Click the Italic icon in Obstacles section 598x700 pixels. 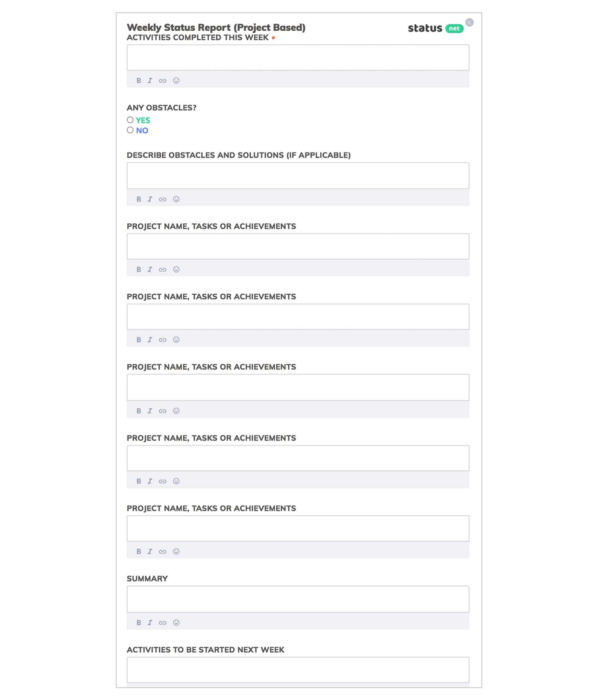point(150,199)
